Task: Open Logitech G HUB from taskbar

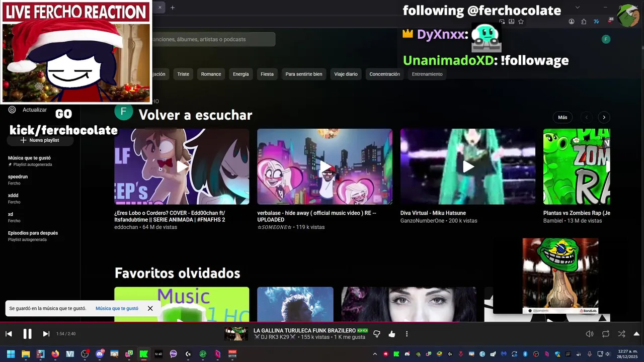Action: (x=188, y=354)
